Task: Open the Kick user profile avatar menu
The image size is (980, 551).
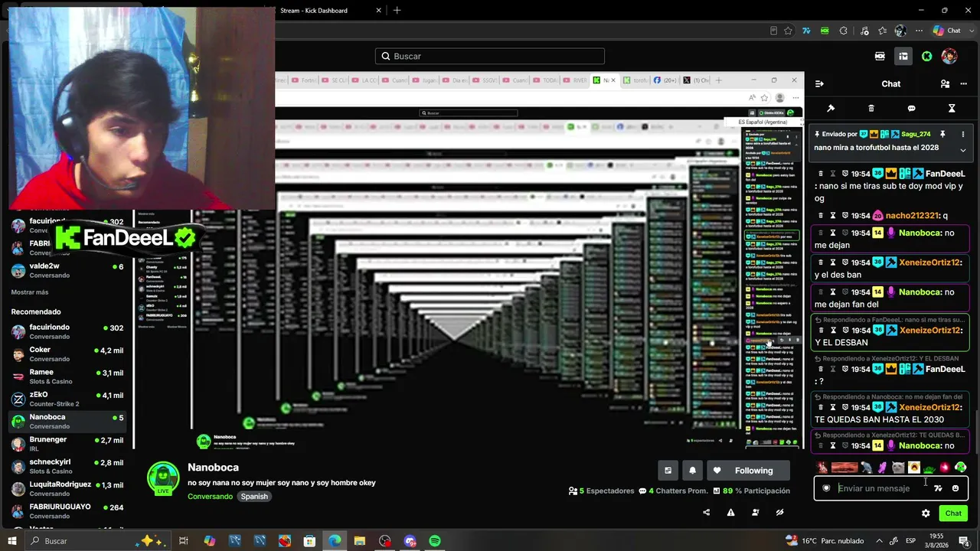Action: (949, 56)
